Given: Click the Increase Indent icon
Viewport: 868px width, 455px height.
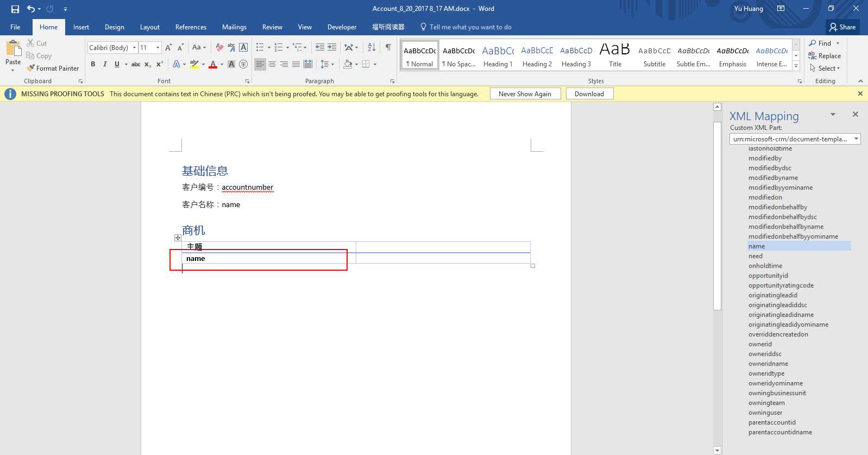Looking at the screenshot, I should point(332,47).
